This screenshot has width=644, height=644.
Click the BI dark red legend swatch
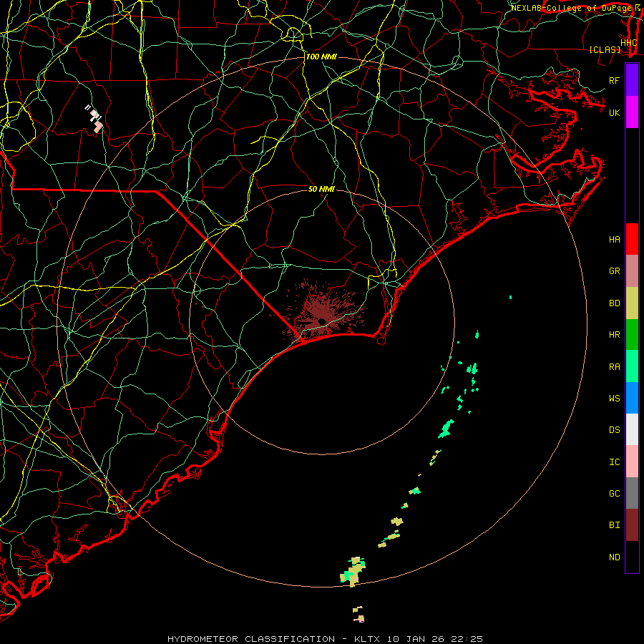point(632,525)
